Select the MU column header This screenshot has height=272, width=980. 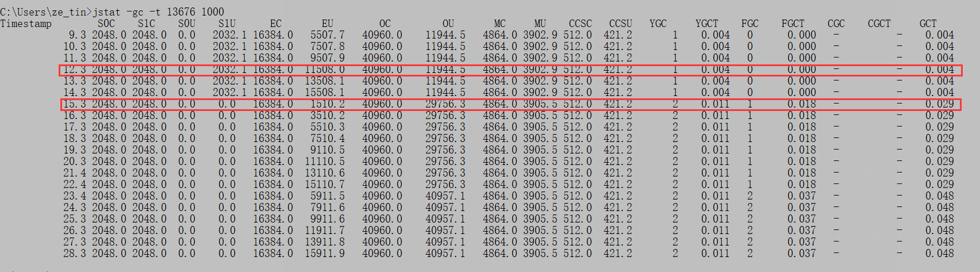[x=540, y=24]
